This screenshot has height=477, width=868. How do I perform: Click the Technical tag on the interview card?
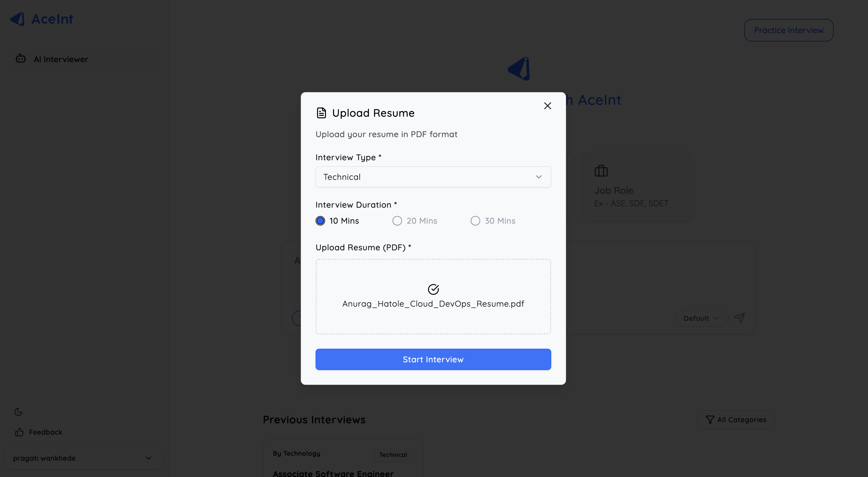coord(393,455)
